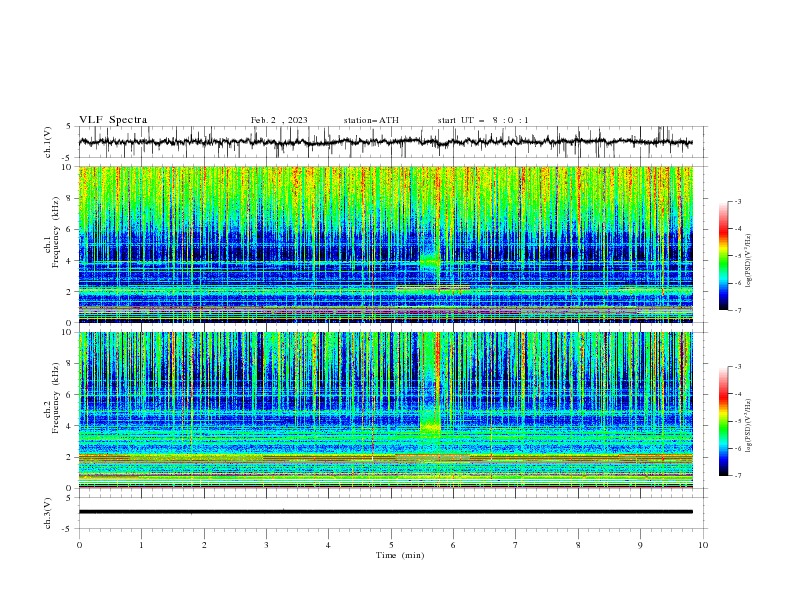Click the 'ch.1(V)' axis label at top
This screenshot has height=612, width=792.
[x=48, y=141]
